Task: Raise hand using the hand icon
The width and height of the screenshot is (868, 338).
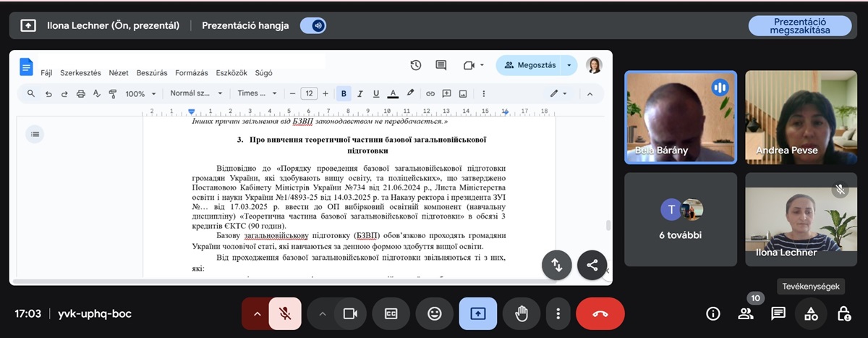Action: 522,313
